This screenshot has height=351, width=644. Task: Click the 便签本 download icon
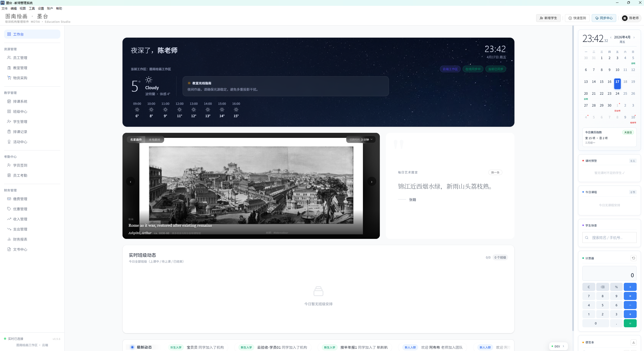[633, 342]
